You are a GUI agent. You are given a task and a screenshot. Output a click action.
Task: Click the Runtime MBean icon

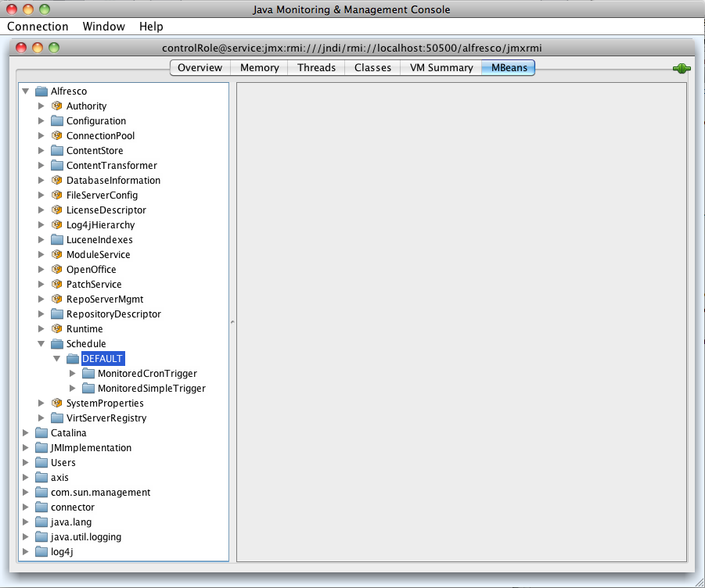click(56, 328)
